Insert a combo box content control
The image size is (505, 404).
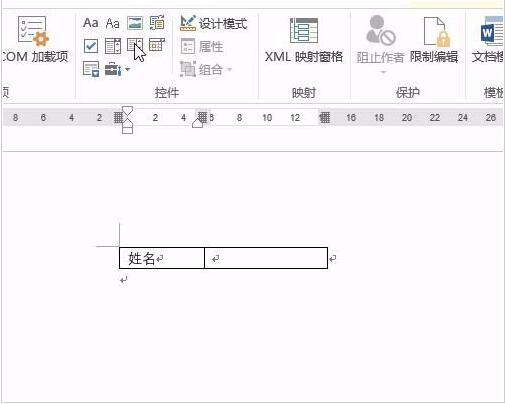tap(113, 46)
